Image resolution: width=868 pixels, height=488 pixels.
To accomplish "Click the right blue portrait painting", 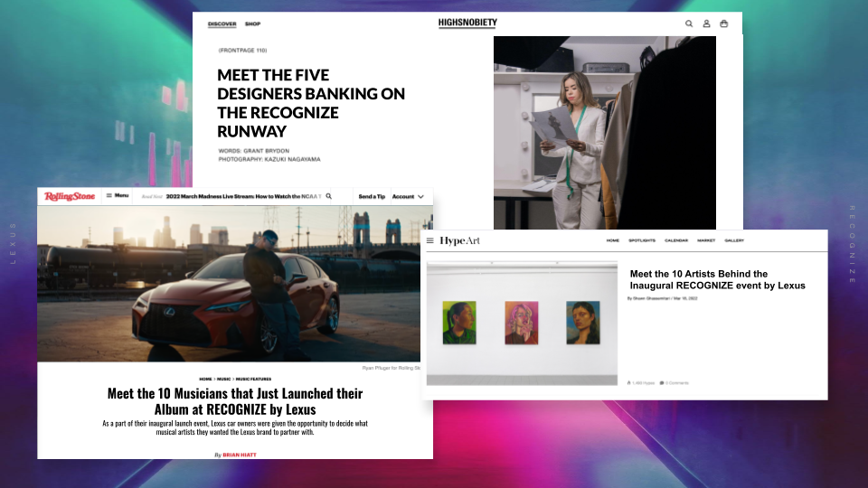I will 583,323.
